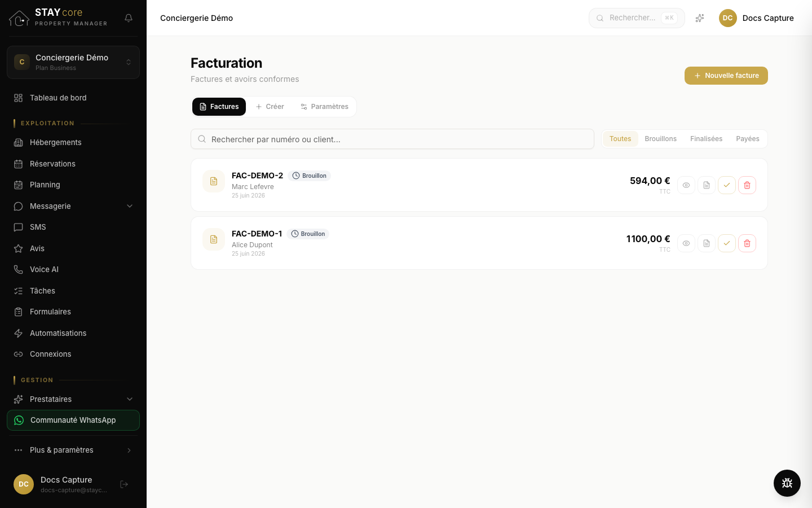The image size is (812, 508).
Task: Preview invoice FAC-DEMO-1 with eye icon
Action: pos(686,243)
